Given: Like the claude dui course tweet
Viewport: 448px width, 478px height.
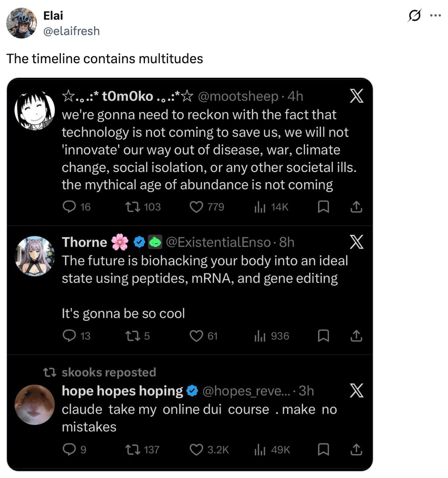Looking at the screenshot, I should coord(196,449).
